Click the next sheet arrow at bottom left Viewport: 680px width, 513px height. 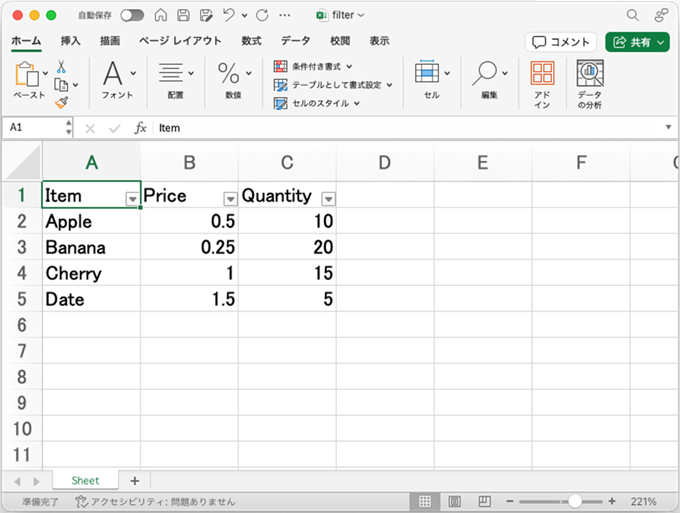(x=36, y=481)
